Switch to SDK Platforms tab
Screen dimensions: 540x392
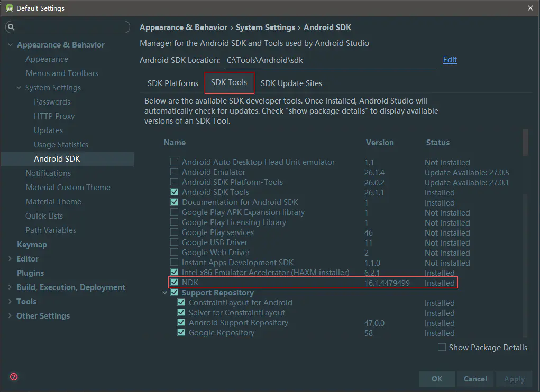(x=173, y=83)
